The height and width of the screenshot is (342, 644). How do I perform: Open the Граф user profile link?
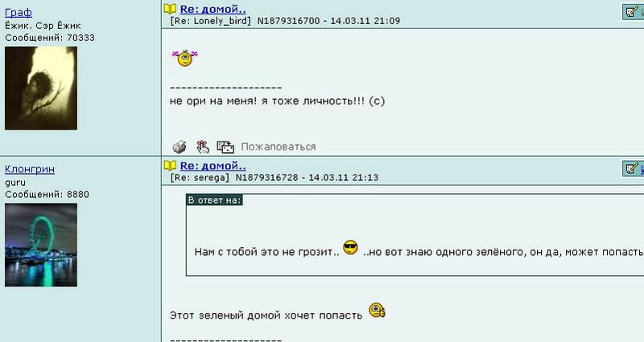pyautogui.click(x=19, y=12)
